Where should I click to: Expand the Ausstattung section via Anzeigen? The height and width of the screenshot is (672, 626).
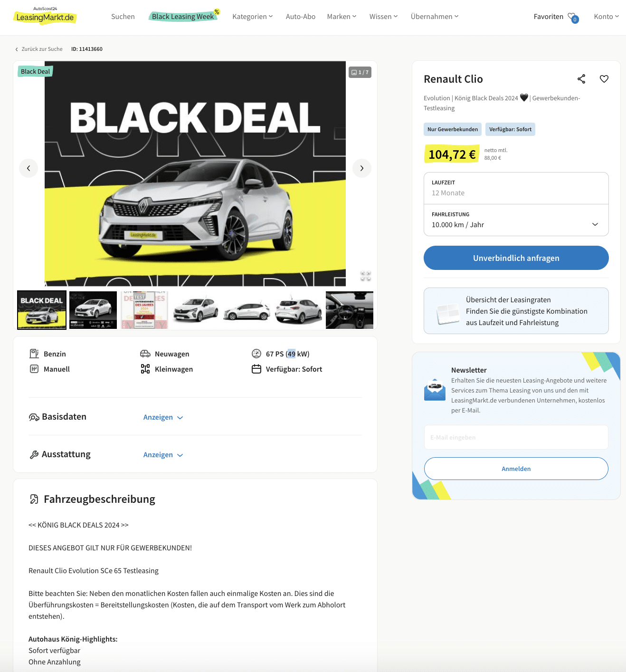coord(163,455)
